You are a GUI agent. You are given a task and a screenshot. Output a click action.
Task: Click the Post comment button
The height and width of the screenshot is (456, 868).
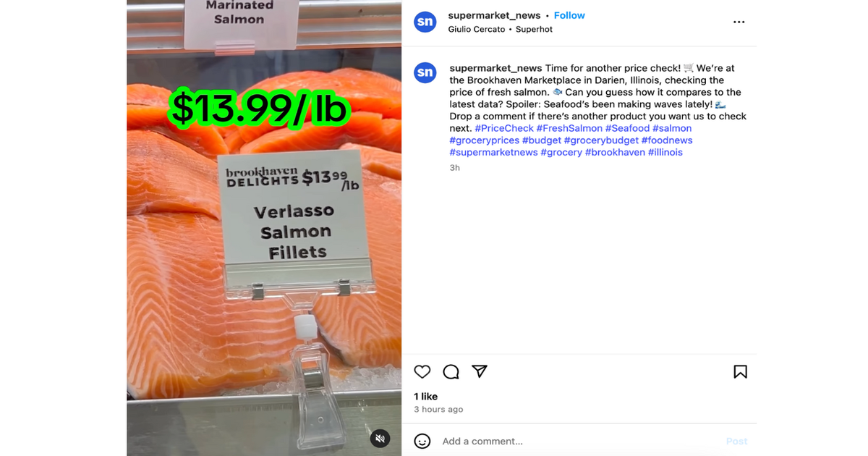[x=737, y=441]
